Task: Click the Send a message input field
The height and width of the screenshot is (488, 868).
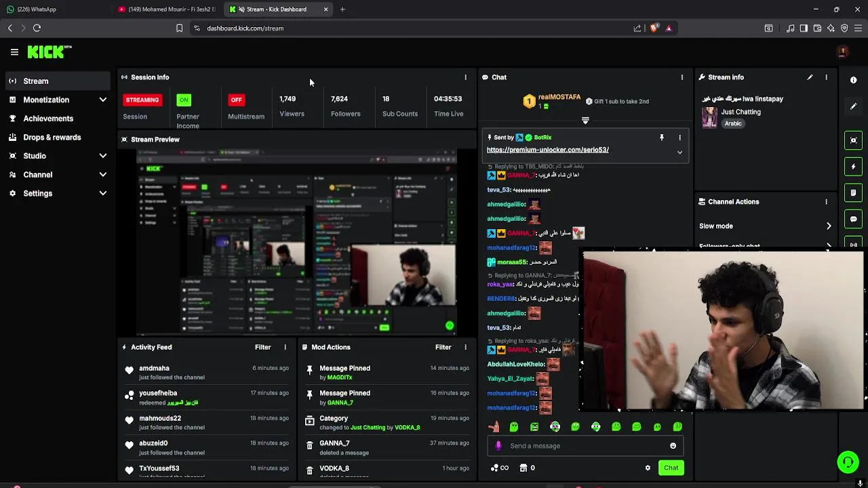Action: (x=587, y=446)
